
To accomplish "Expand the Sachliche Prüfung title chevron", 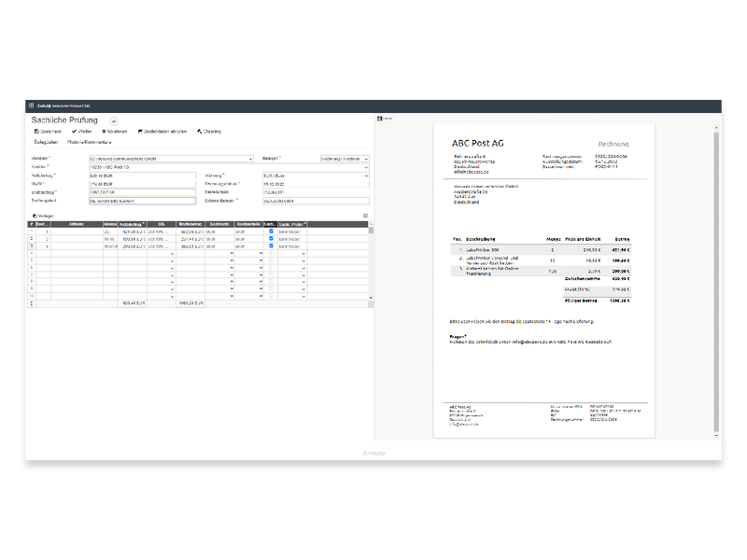I will [x=113, y=121].
